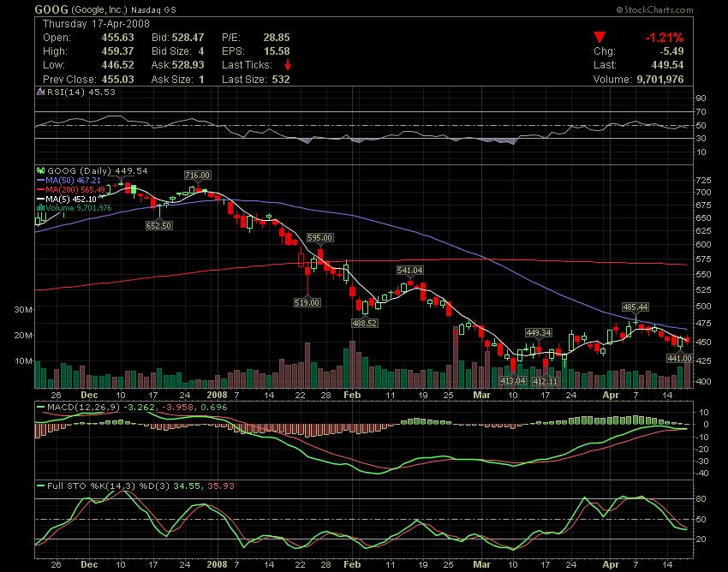Image resolution: width=728 pixels, height=572 pixels.
Task: Click the 595.00 price annotation
Action: (320, 238)
